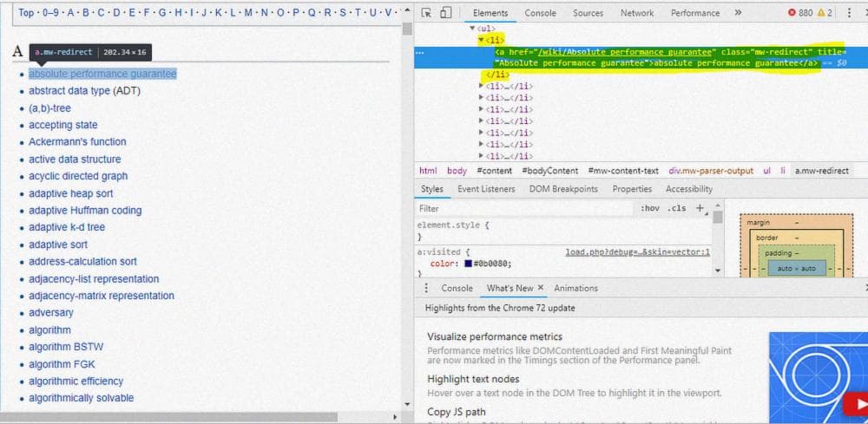Click the page vertical scrollbar thumb
This screenshot has height=424, width=868.
(x=407, y=29)
